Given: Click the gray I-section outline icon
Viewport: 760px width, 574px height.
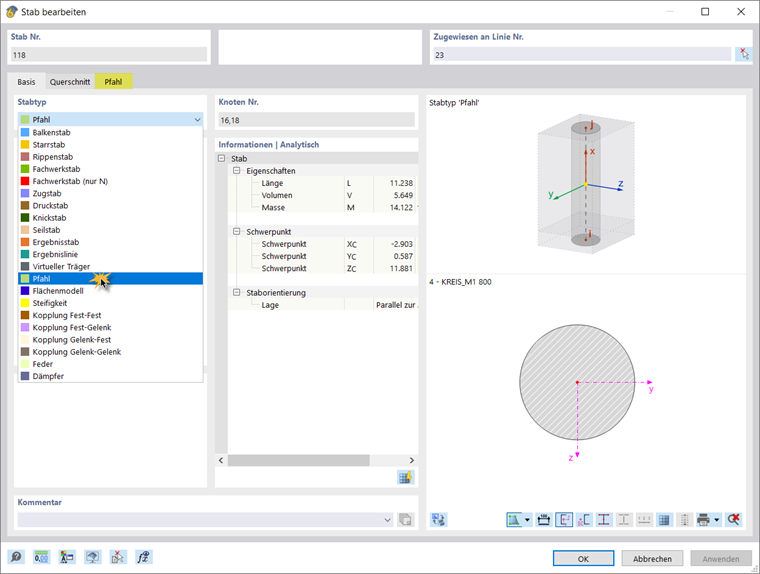Looking at the screenshot, I should [624, 520].
